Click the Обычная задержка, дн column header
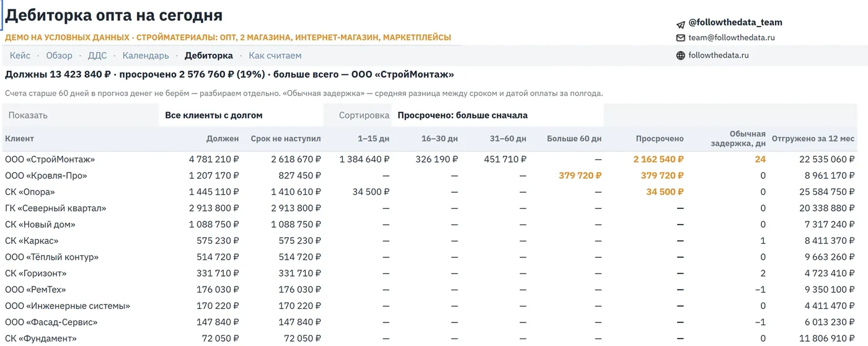The width and height of the screenshot is (868, 346). [738, 138]
